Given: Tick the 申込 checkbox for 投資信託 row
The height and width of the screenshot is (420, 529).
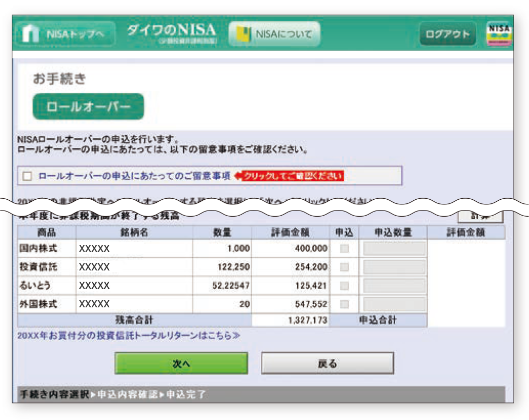Looking at the screenshot, I should pos(344,267).
